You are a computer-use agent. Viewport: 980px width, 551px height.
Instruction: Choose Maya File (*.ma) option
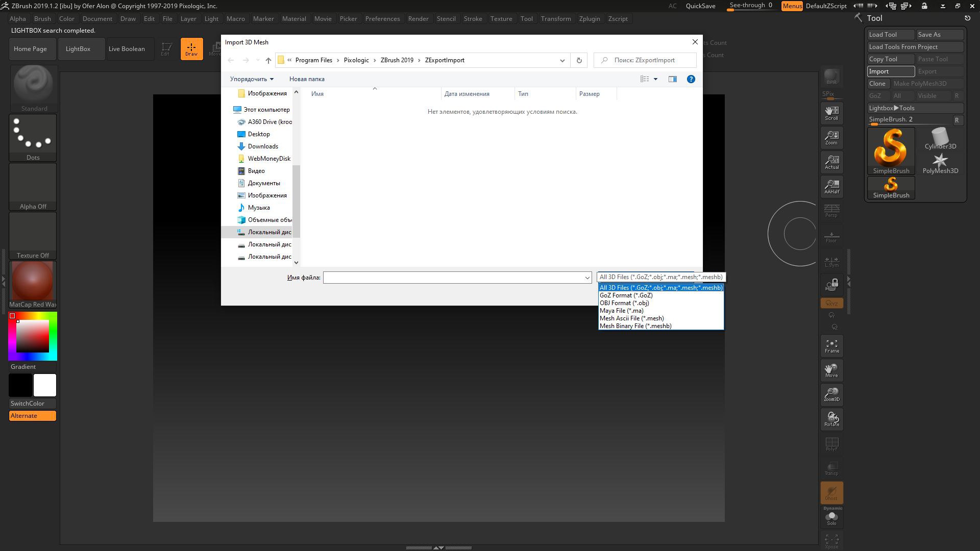[x=661, y=311]
